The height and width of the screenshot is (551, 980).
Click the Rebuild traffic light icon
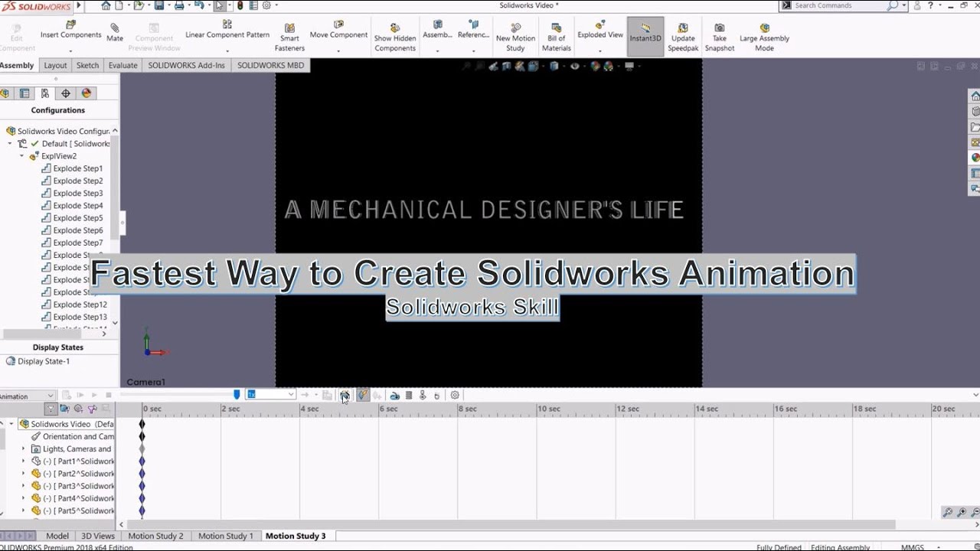click(240, 5)
